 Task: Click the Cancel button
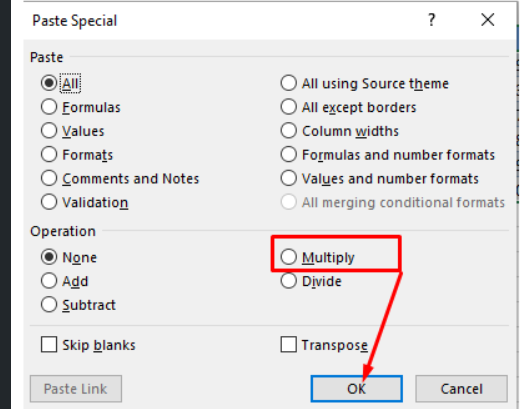pyautogui.click(x=461, y=389)
